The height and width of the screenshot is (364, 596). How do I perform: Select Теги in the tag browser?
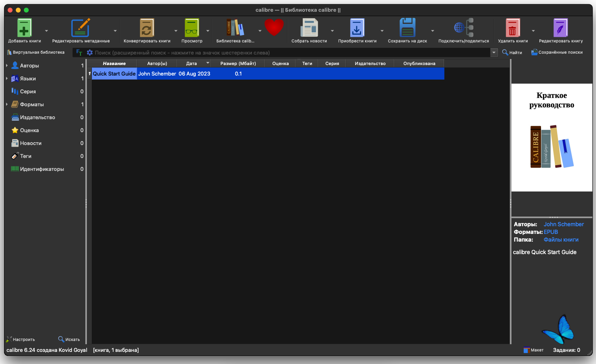tap(26, 156)
